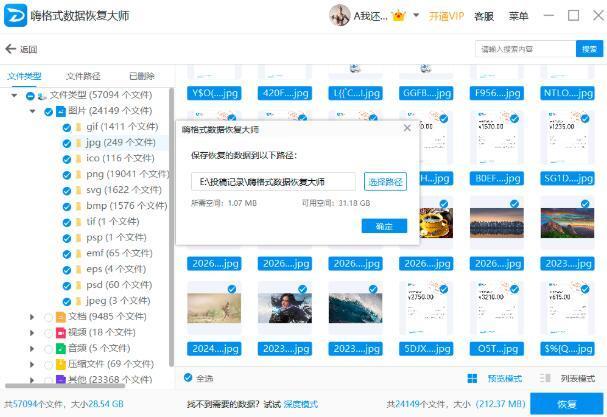The height and width of the screenshot is (417, 607).
Task: Expand the 其他 tree node
Action: (x=32, y=380)
